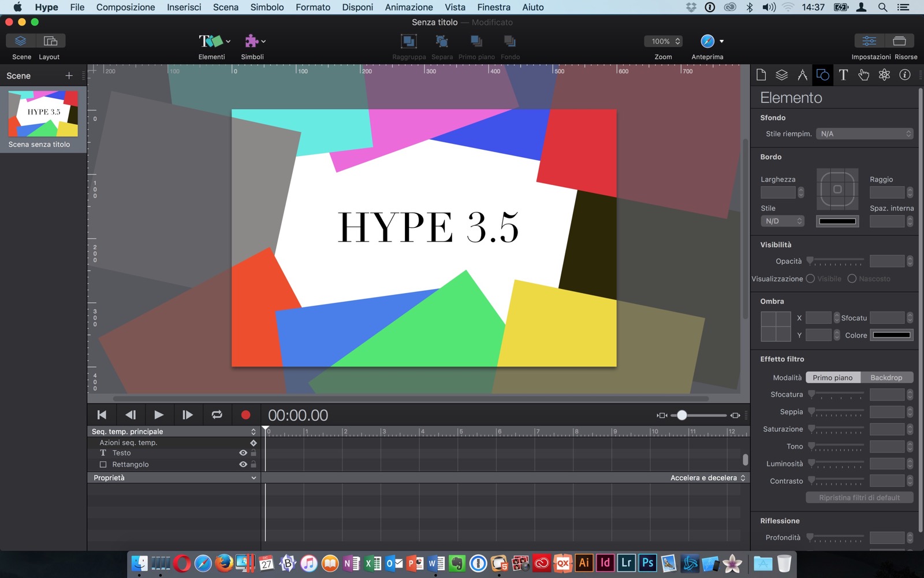This screenshot has height=578, width=924.
Task: Open the Metrics inspector compass tab
Action: pos(802,75)
